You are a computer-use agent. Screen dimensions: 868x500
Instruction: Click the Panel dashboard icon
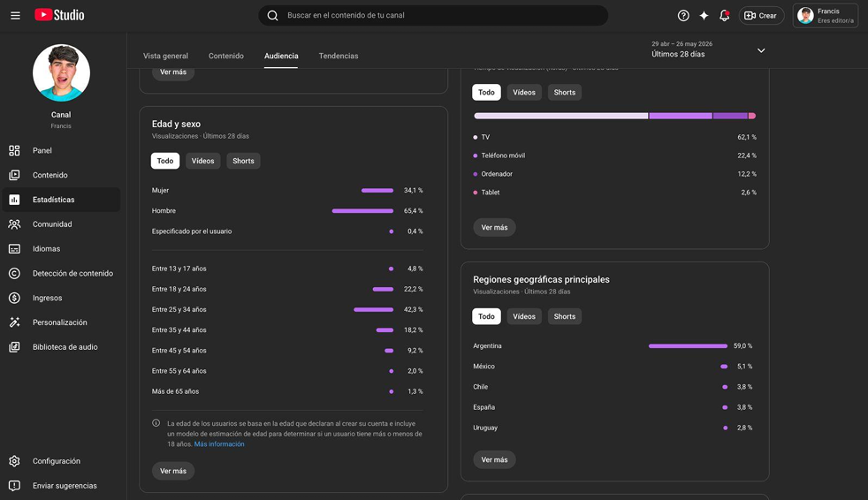pyautogui.click(x=14, y=150)
